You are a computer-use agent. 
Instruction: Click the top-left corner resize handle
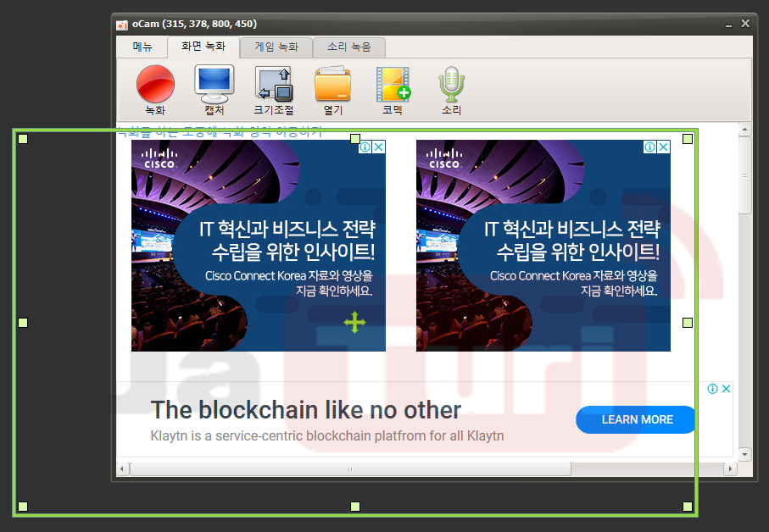point(23,139)
